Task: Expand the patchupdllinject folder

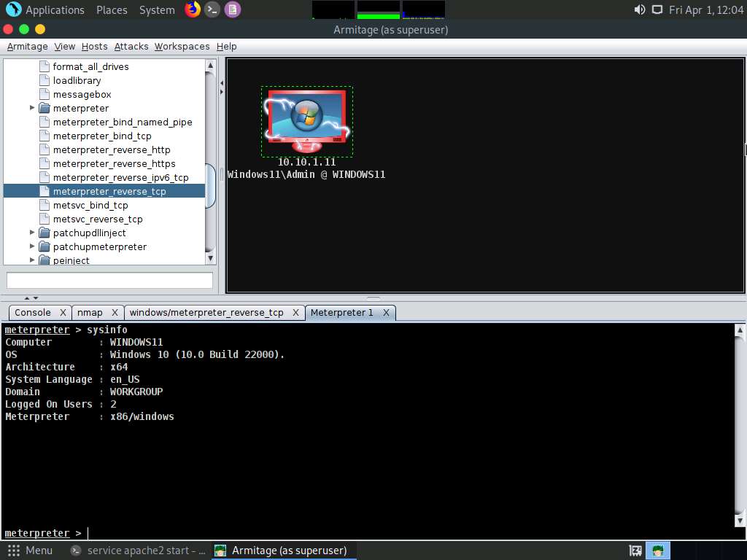Action: click(x=33, y=233)
